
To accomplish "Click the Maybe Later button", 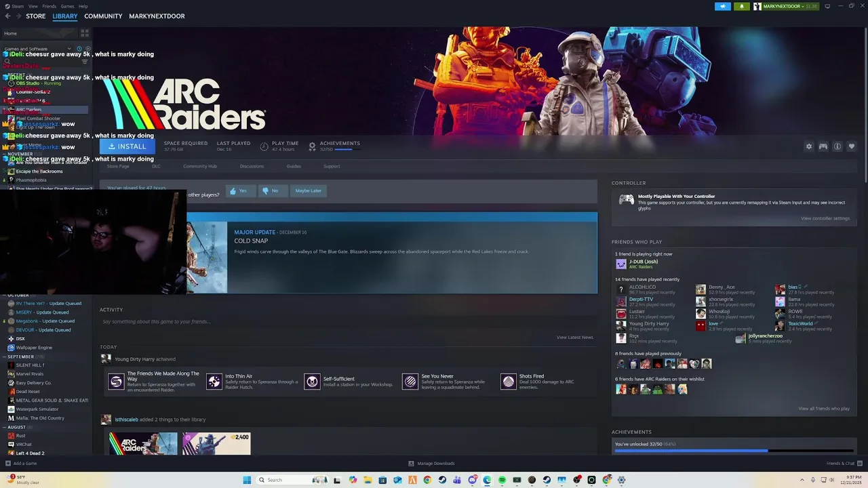I will point(309,190).
